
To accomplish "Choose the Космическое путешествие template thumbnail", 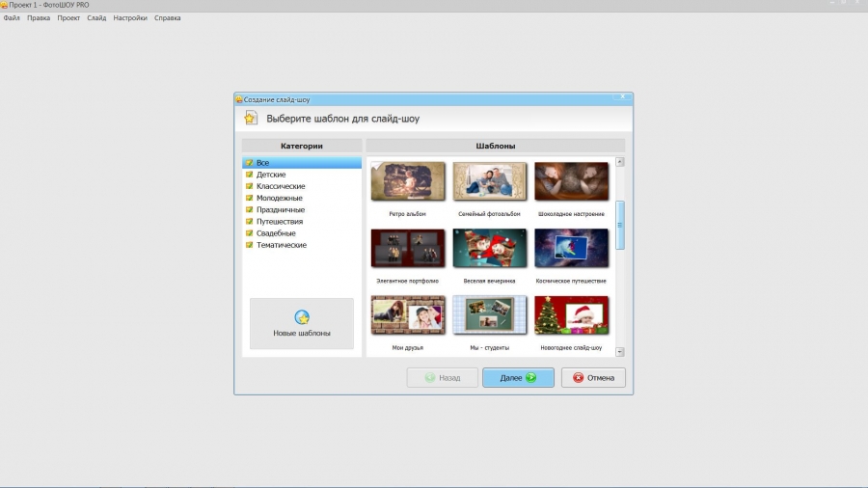I will click(571, 248).
